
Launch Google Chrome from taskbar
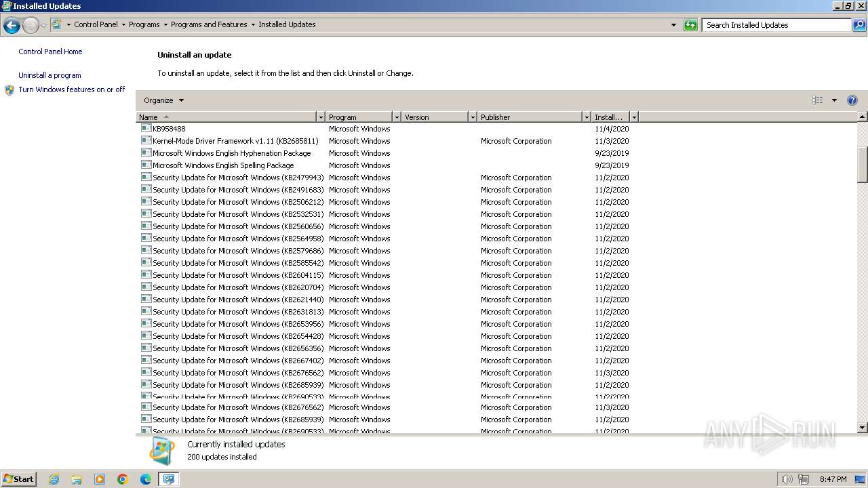pos(123,479)
